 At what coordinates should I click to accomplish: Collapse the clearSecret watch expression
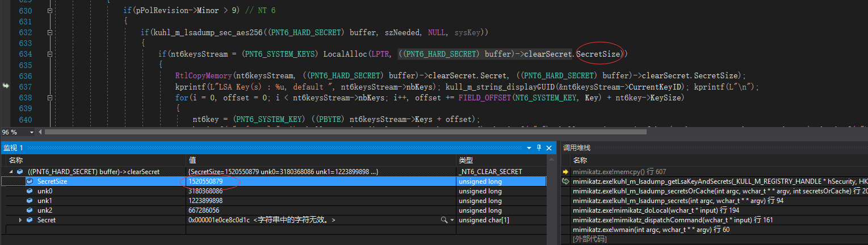11,171
